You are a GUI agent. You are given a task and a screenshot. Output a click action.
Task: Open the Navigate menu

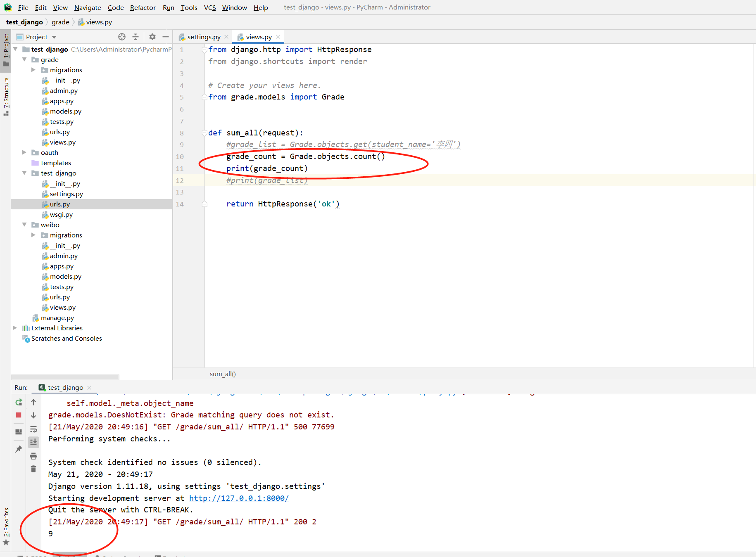(88, 7)
